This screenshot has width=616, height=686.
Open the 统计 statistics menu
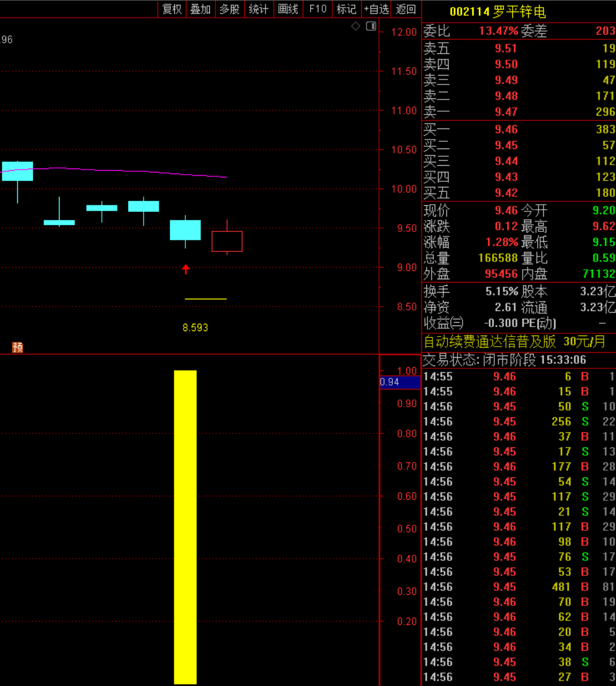259,9
